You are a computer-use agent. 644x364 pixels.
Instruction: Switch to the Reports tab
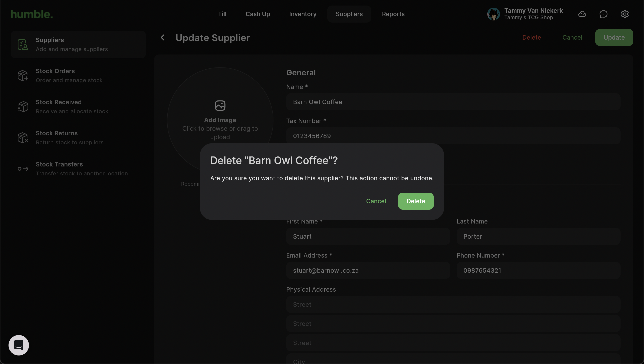click(x=393, y=14)
